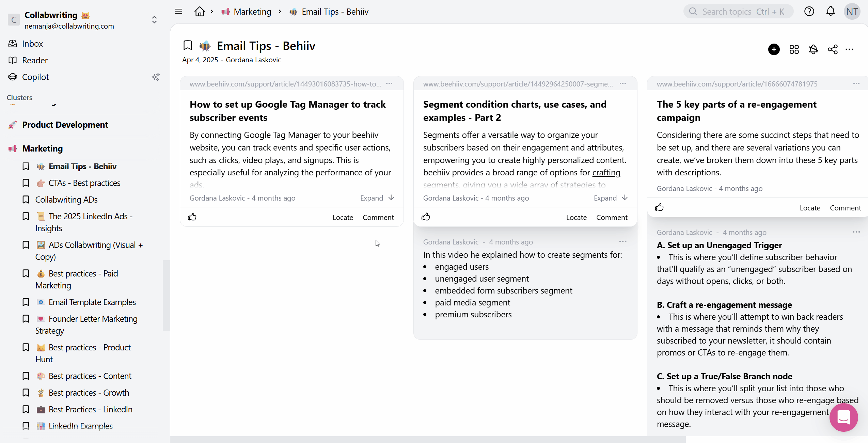Open Inbox in the sidebar
Image resolution: width=868 pixels, height=443 pixels.
(32, 44)
